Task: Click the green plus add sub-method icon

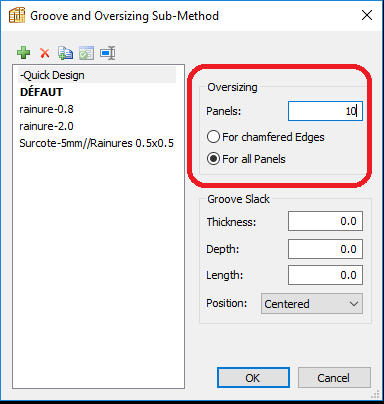Action: tap(23, 53)
